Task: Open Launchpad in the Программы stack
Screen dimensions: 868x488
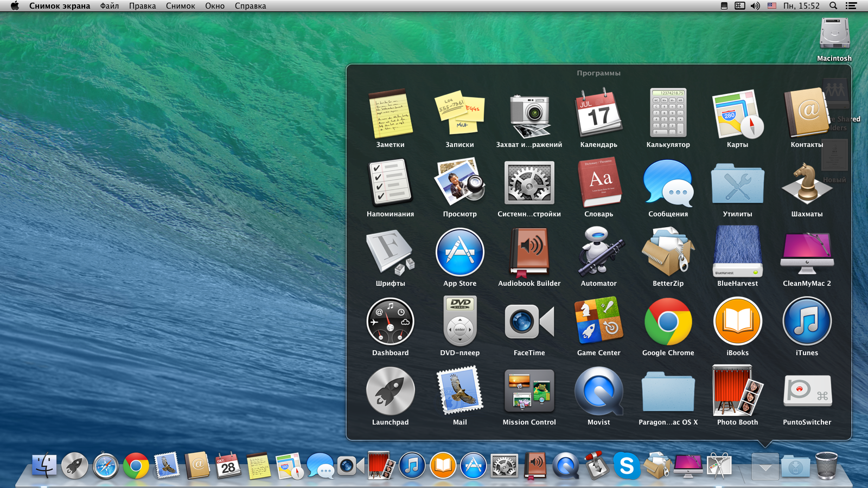Action: tap(391, 391)
